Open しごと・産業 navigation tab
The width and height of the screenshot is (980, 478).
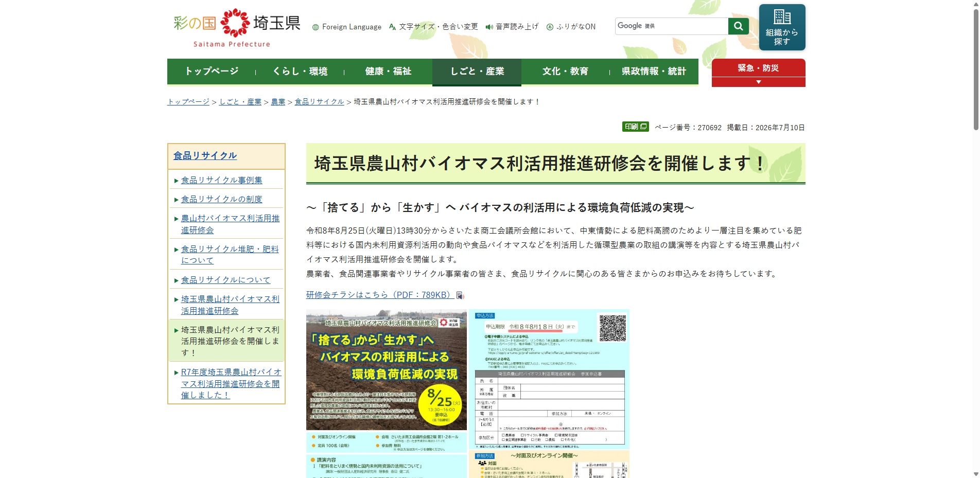point(477,72)
